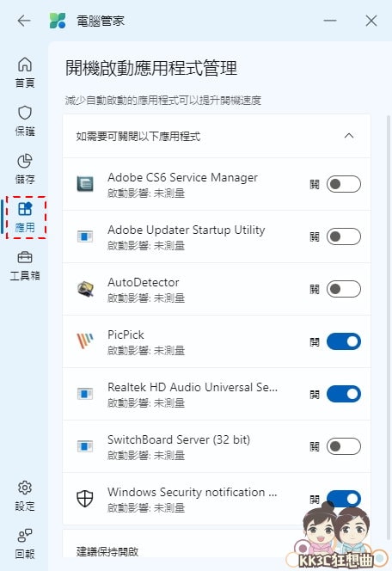The width and height of the screenshot is (392, 571).
Task: Enable Adobe CS6 Service Manager startup
Action: (x=344, y=184)
